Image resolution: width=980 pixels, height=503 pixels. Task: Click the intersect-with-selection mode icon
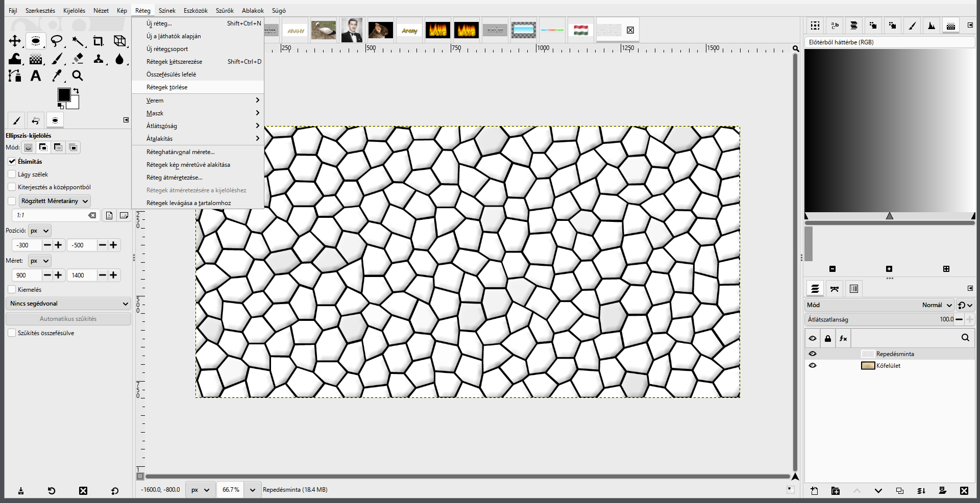[x=73, y=147]
